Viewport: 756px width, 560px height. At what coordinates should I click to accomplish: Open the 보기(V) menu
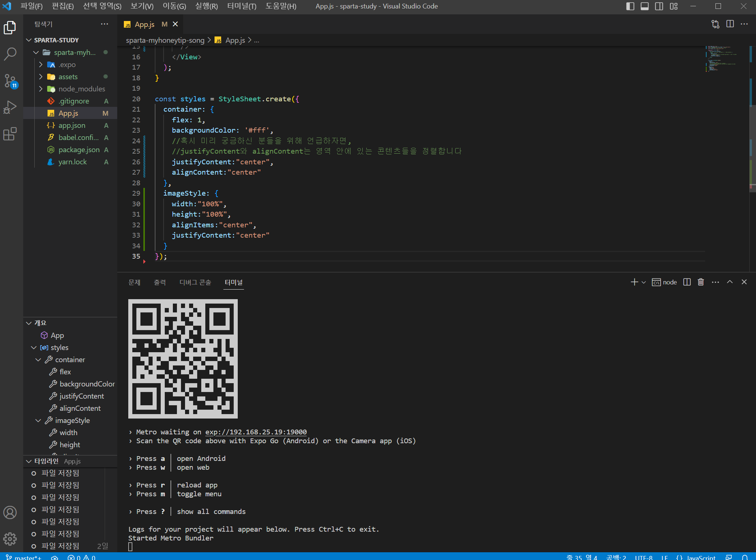142,6
